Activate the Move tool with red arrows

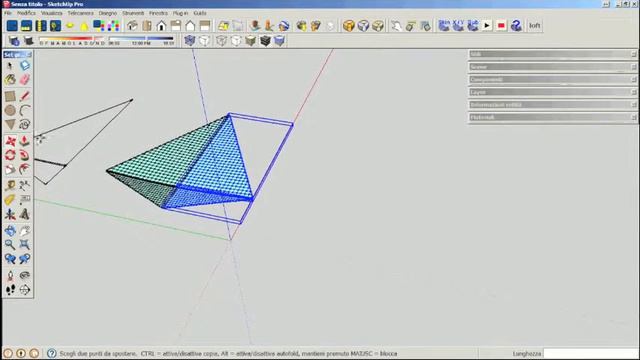(10, 141)
